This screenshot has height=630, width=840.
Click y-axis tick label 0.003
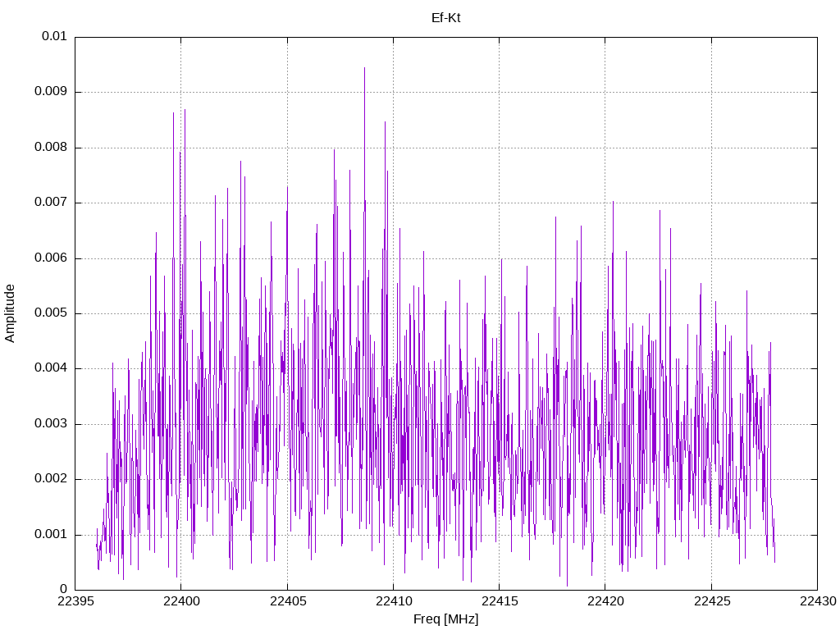[51, 424]
